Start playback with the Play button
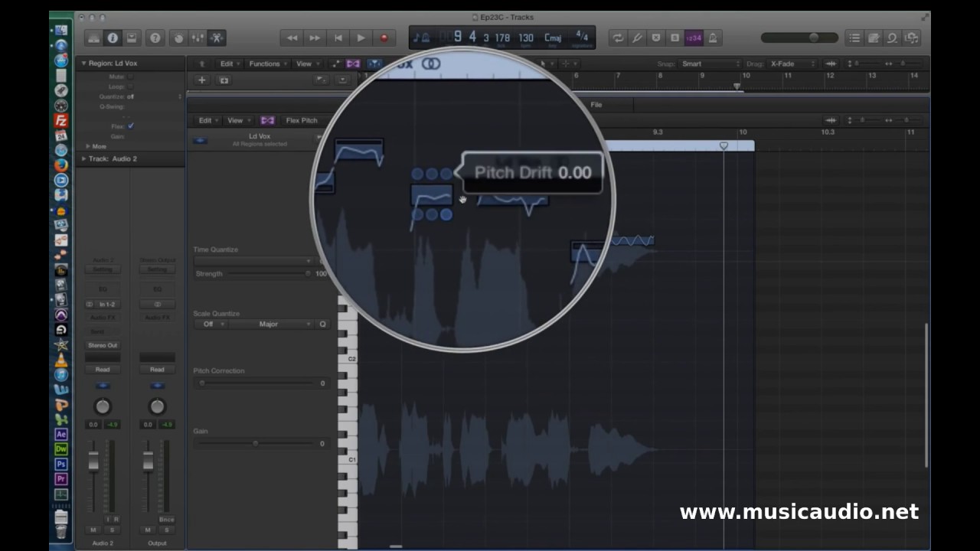This screenshot has height=551, width=980. [361, 37]
